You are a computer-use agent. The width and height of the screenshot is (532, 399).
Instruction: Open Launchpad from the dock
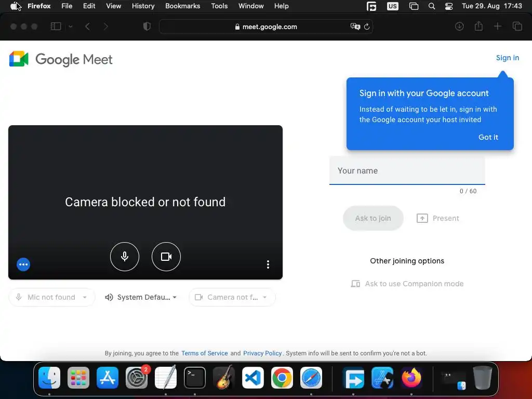(78, 377)
